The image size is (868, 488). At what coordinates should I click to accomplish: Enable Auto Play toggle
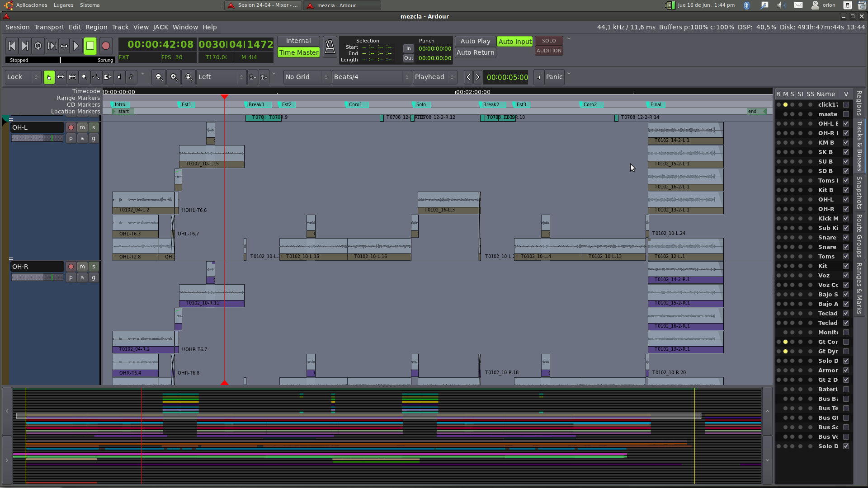475,41
